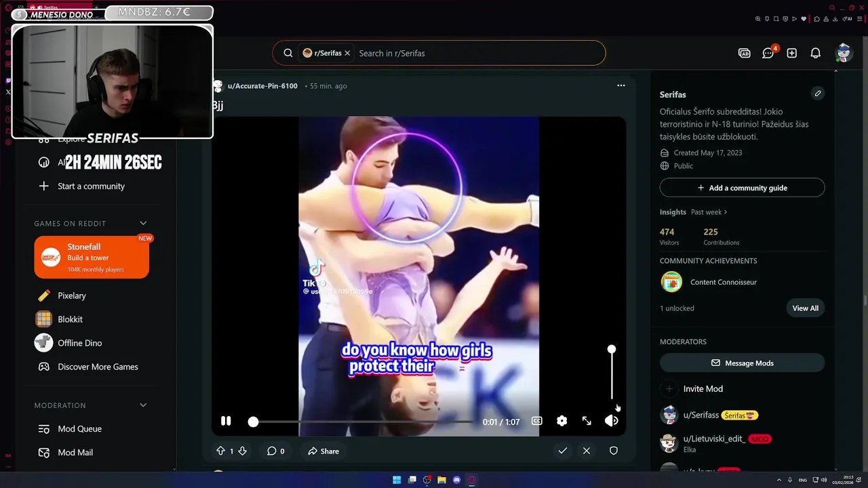Click the search field in r/Serifas

click(x=478, y=53)
